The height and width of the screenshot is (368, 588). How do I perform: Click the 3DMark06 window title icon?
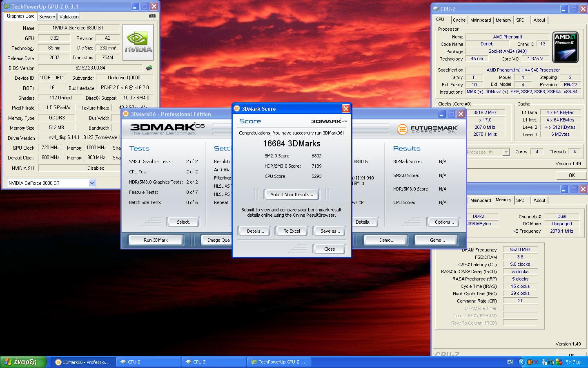126,114
